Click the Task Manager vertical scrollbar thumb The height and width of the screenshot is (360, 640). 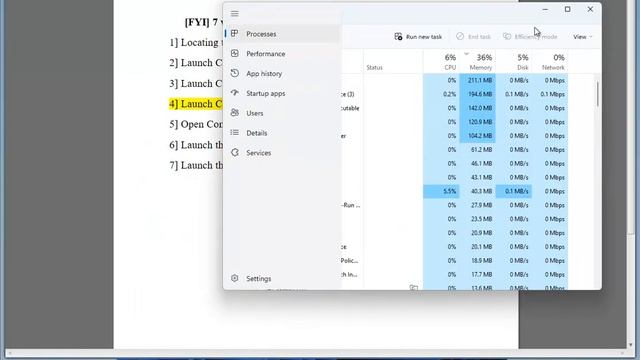point(598,94)
